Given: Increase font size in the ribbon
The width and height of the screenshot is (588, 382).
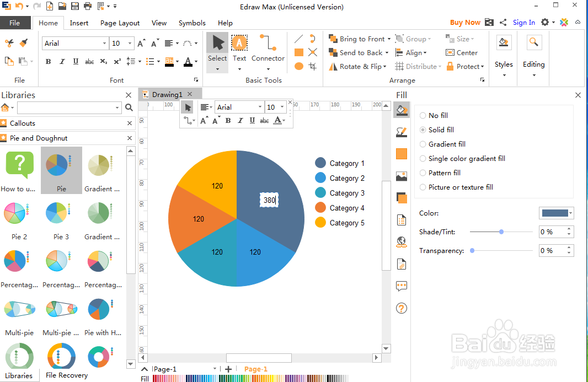Looking at the screenshot, I should coord(141,43).
